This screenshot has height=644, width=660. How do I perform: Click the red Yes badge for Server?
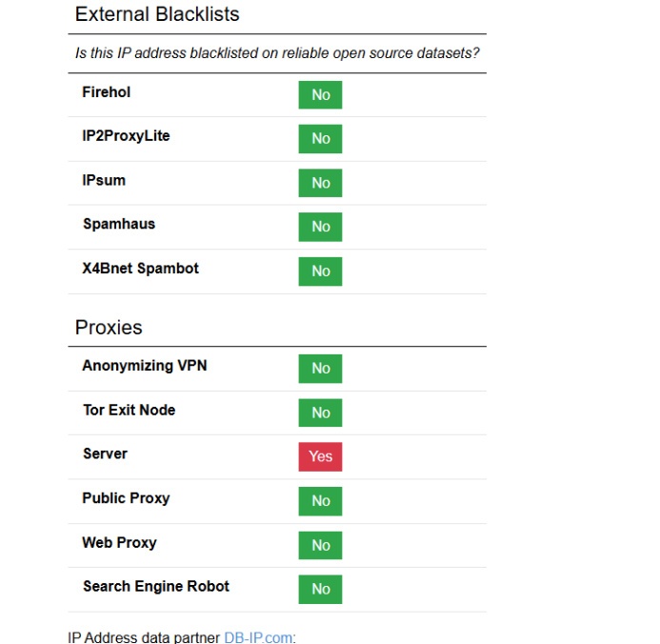pos(320,456)
